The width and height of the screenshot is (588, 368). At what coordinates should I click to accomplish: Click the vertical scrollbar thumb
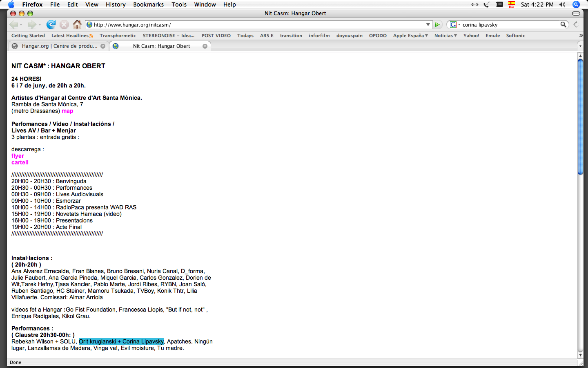580,117
